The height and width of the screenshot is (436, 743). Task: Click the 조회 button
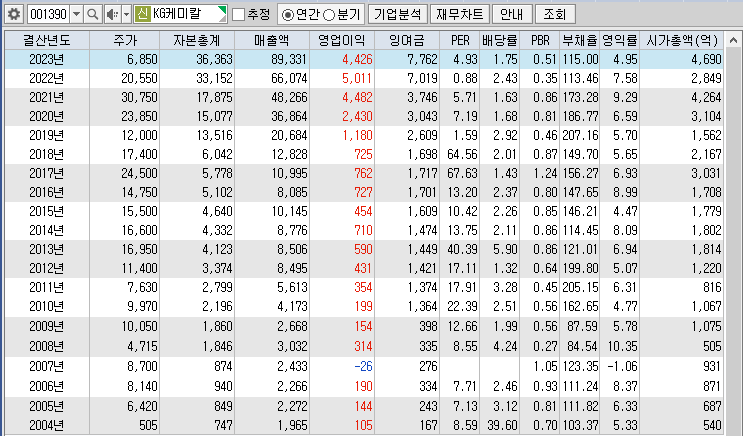coord(555,14)
